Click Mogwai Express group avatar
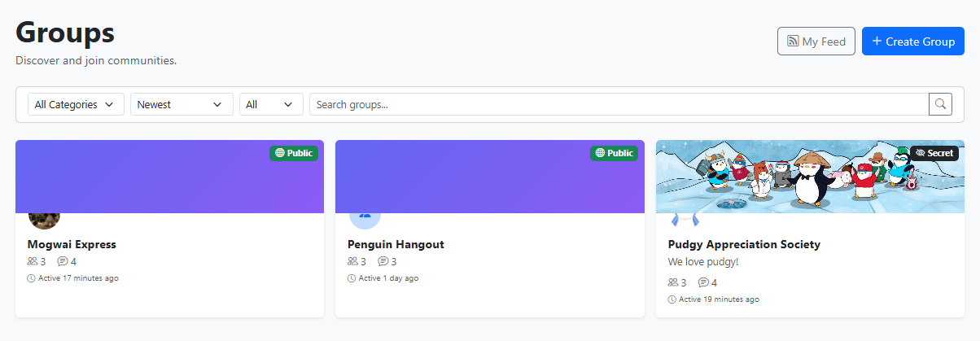The height and width of the screenshot is (341, 980). tap(44, 216)
